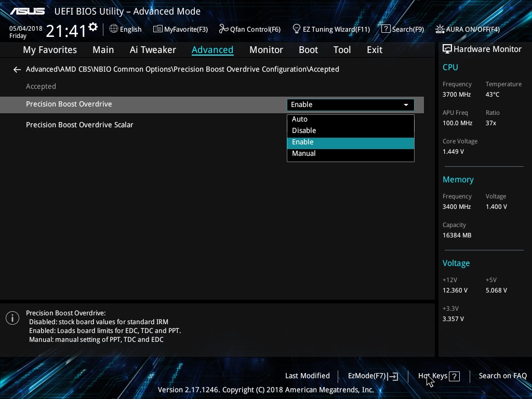
Task: Click the CPU temperature 43°C value
Action: tap(493, 95)
